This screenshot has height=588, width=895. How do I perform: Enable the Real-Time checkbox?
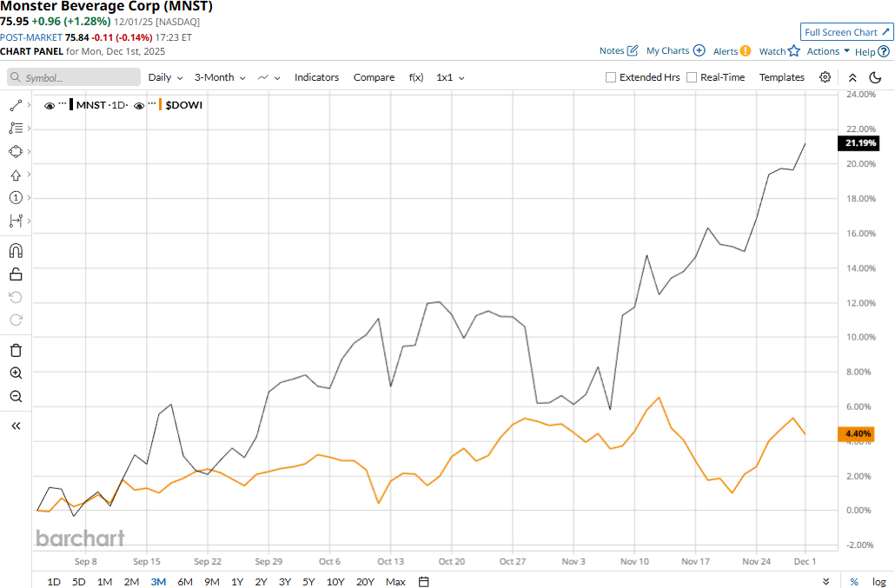[692, 77]
